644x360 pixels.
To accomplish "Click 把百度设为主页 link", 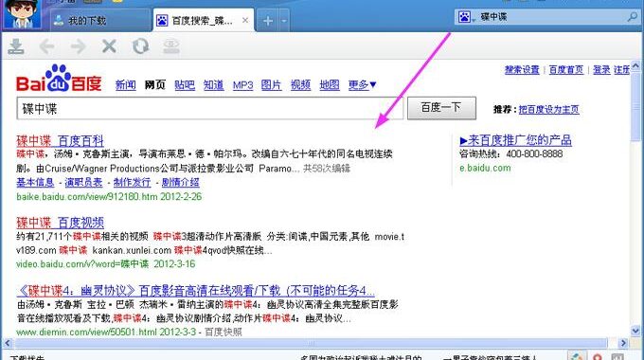I will point(548,109).
